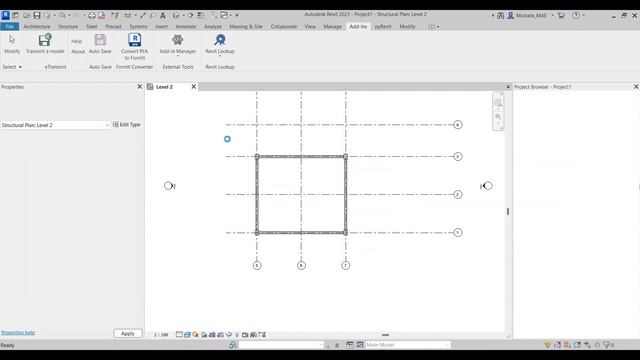
Task: Click the horizontal scrollbar thumb below the view
Action: coord(385,335)
